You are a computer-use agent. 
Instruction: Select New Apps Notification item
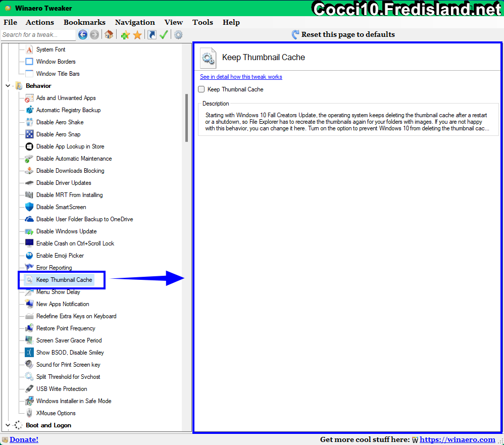click(x=63, y=304)
